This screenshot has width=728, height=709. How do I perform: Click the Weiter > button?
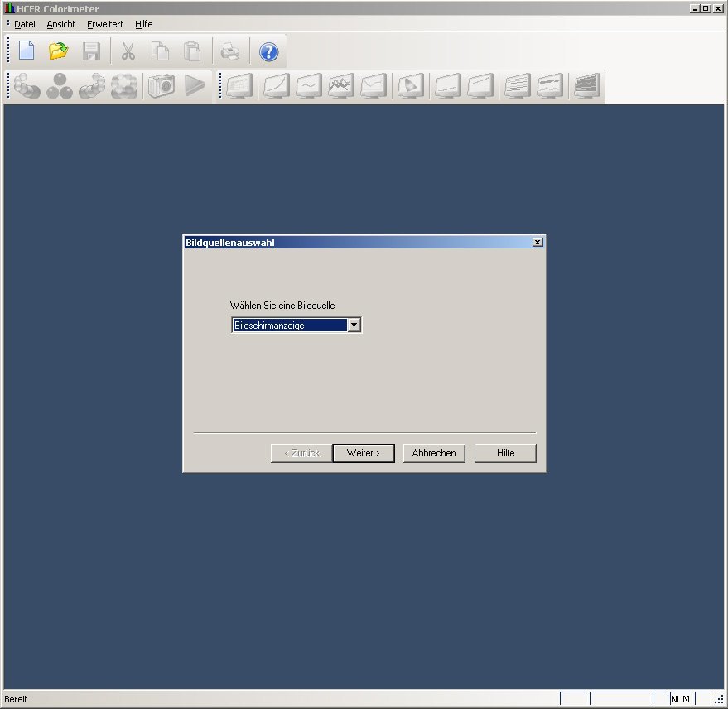pos(364,453)
